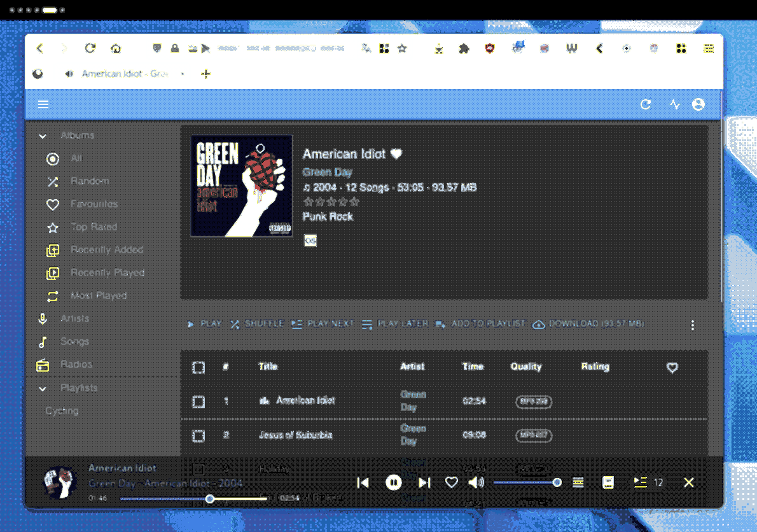
Task: Open the hamburger navigation menu
Action: coord(43,104)
